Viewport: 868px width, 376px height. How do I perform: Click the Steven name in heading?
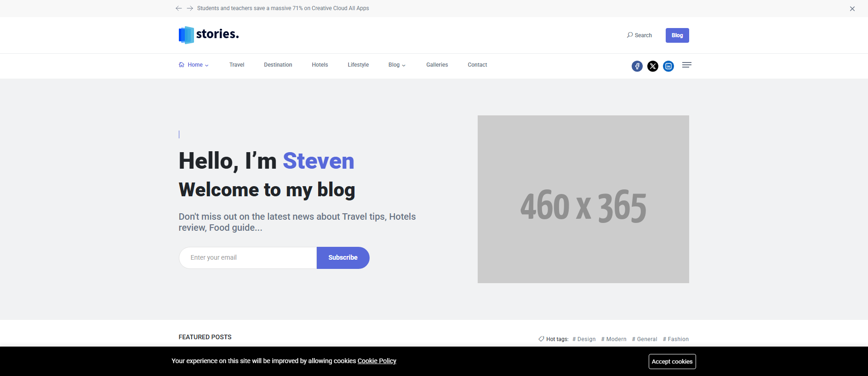[x=318, y=161]
